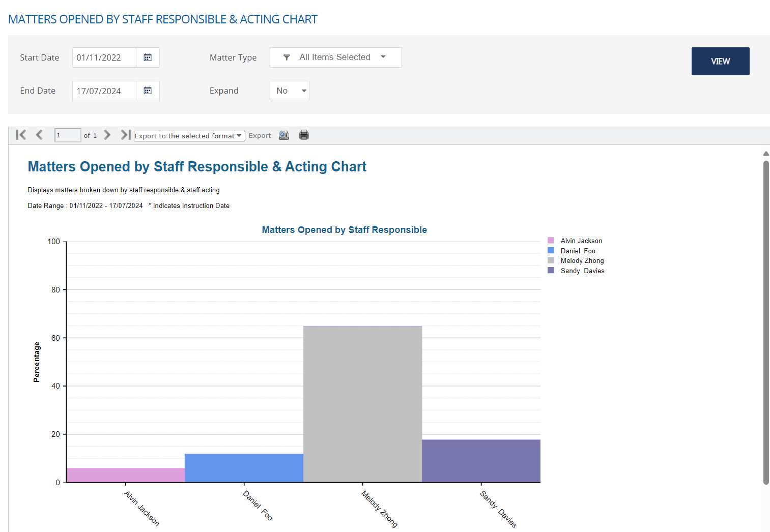Navigate to the next page

tap(107, 135)
